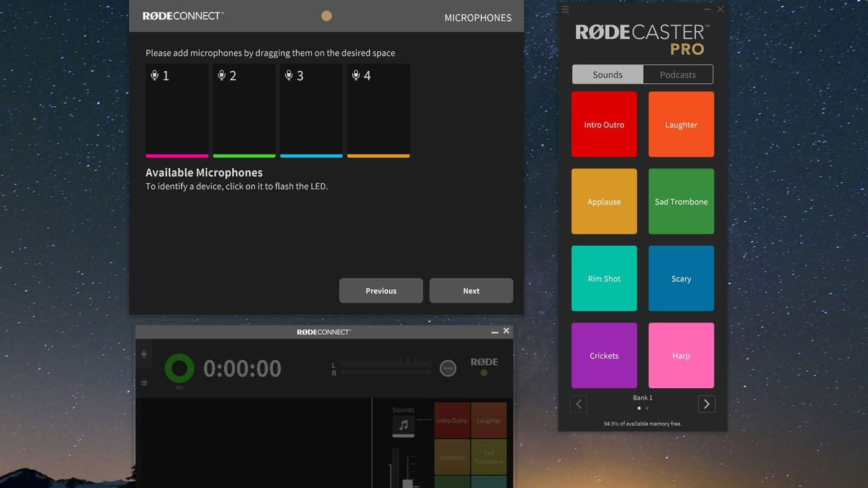Trigger the Applause pad in RØDE Connect
The image size is (868, 488).
(452, 457)
